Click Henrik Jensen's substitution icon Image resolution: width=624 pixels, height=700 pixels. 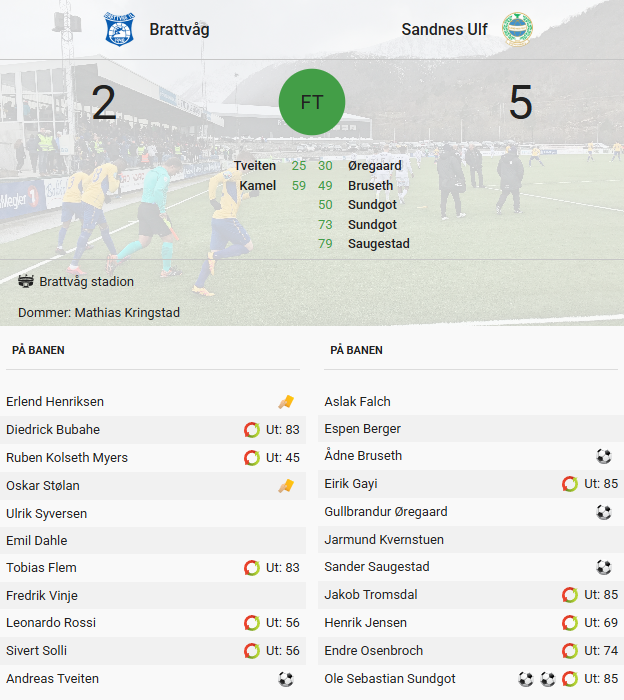[570, 623]
